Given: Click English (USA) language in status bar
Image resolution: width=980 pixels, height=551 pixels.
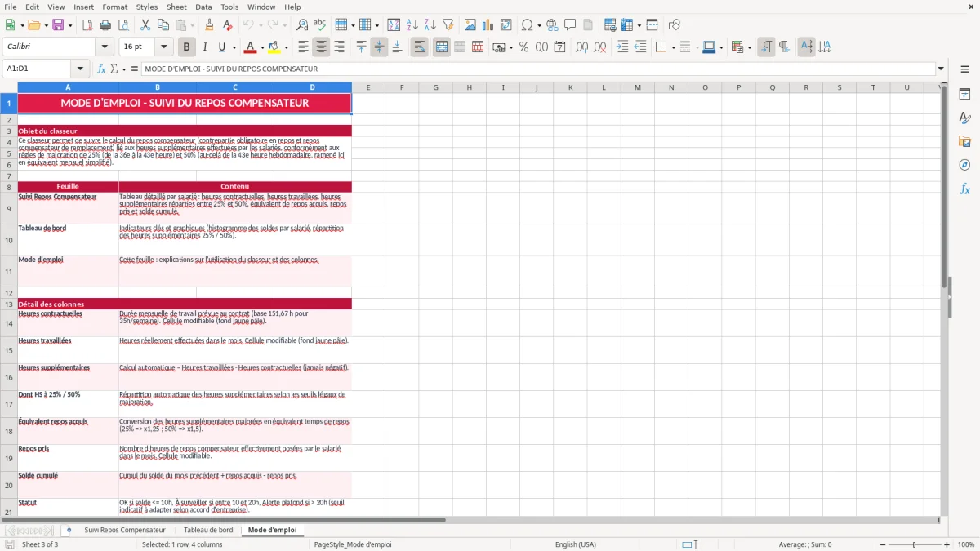Looking at the screenshot, I should click(576, 544).
